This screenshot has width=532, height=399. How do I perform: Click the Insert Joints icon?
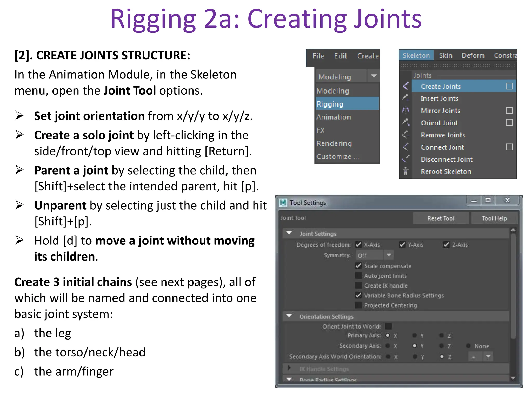click(x=405, y=98)
